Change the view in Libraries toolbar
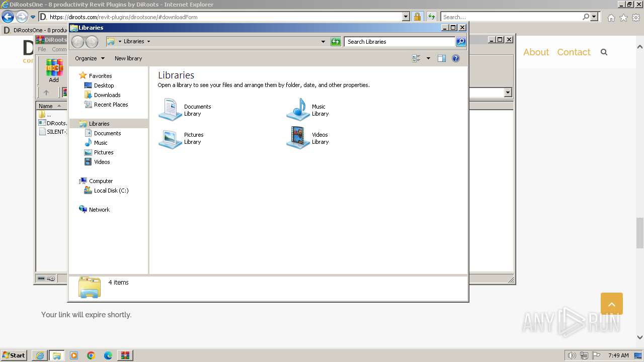 [416, 58]
